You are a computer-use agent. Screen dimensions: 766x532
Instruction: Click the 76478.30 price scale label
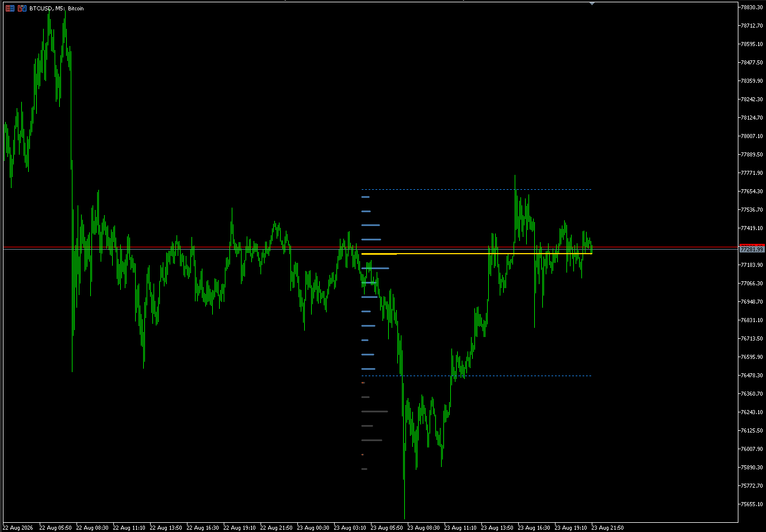point(752,375)
